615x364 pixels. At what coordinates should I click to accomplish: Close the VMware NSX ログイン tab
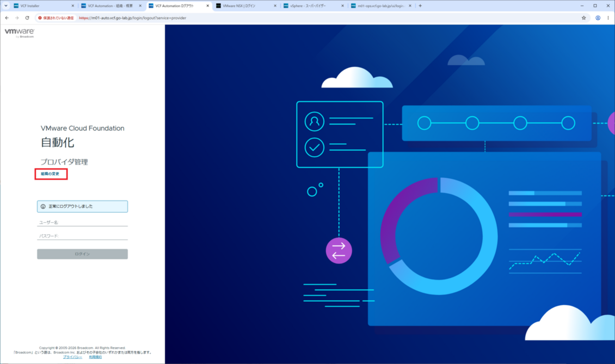click(275, 6)
